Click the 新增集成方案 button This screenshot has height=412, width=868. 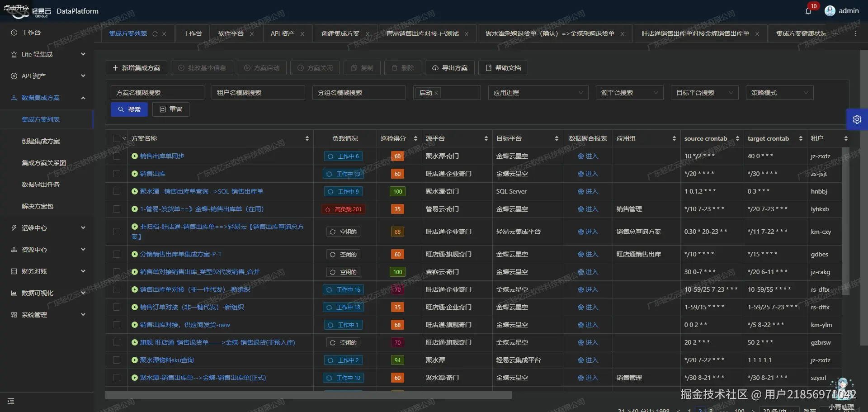(x=136, y=67)
